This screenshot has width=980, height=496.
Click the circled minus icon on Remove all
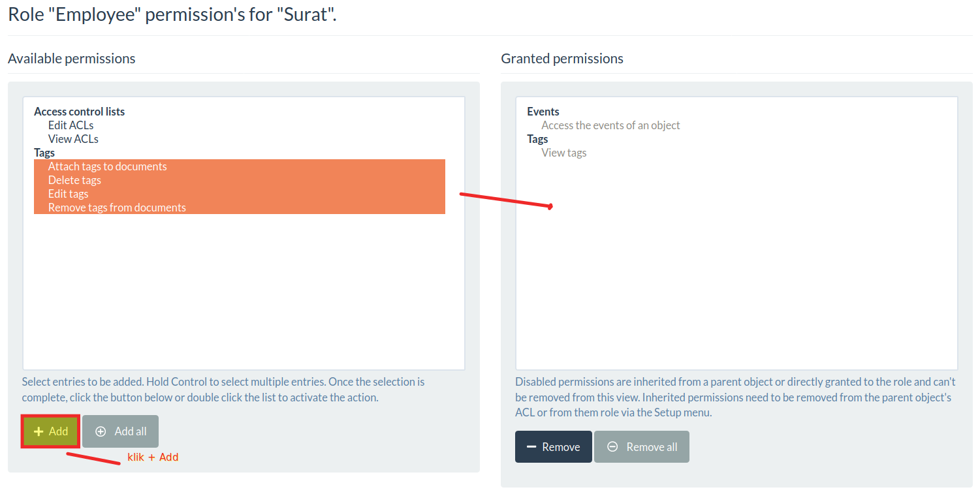612,447
